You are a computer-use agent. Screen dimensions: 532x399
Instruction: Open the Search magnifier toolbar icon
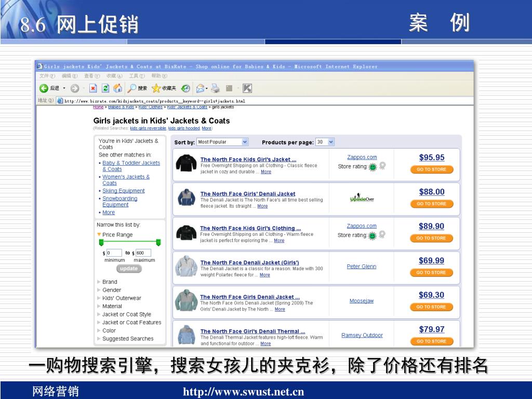[x=131, y=88]
